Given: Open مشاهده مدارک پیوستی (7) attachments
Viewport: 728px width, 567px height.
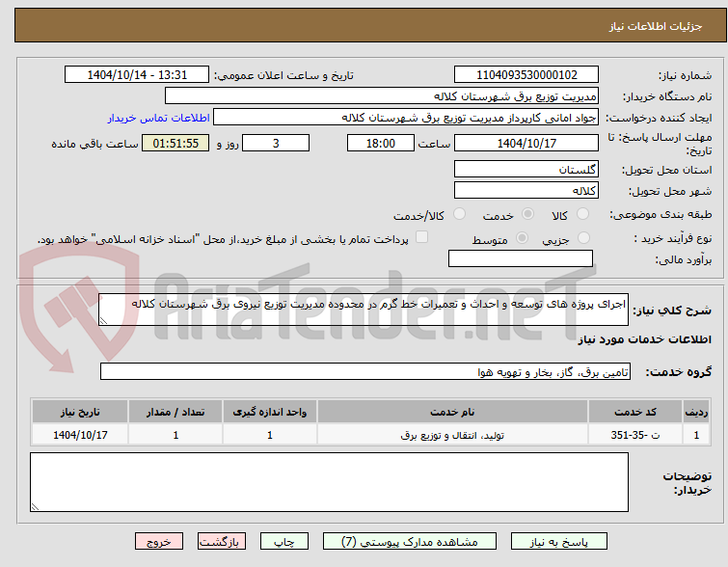Looking at the screenshot, I should click(410, 542).
